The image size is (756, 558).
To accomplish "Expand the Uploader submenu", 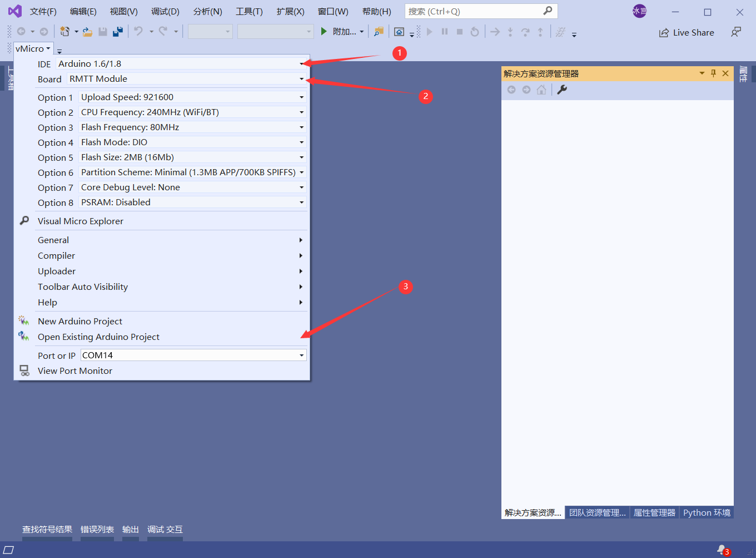I will click(x=171, y=271).
